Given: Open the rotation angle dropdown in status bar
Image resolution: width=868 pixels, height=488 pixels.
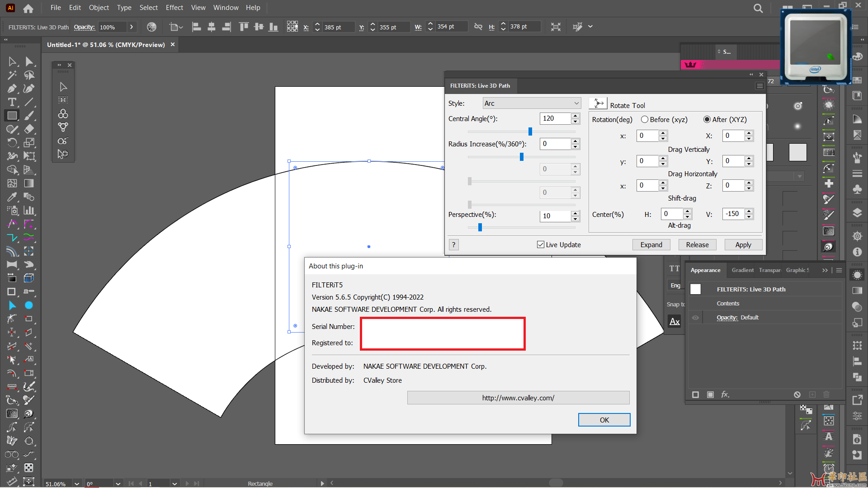Looking at the screenshot, I should (x=118, y=483).
